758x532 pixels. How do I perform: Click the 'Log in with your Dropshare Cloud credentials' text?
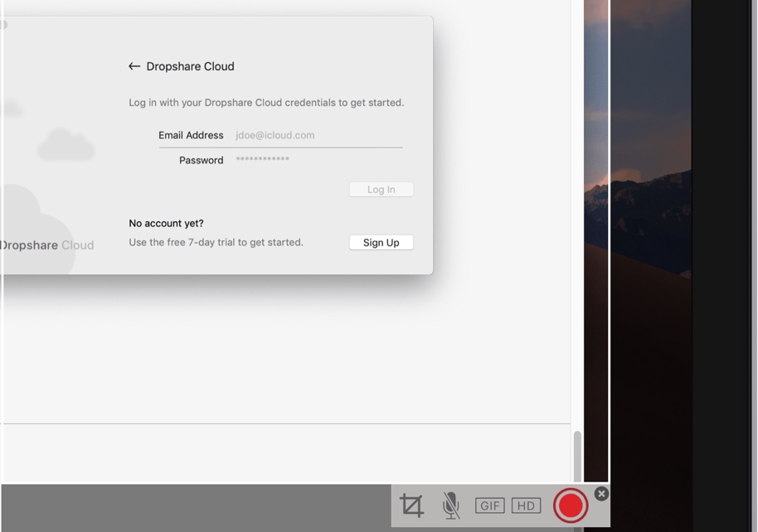point(266,103)
